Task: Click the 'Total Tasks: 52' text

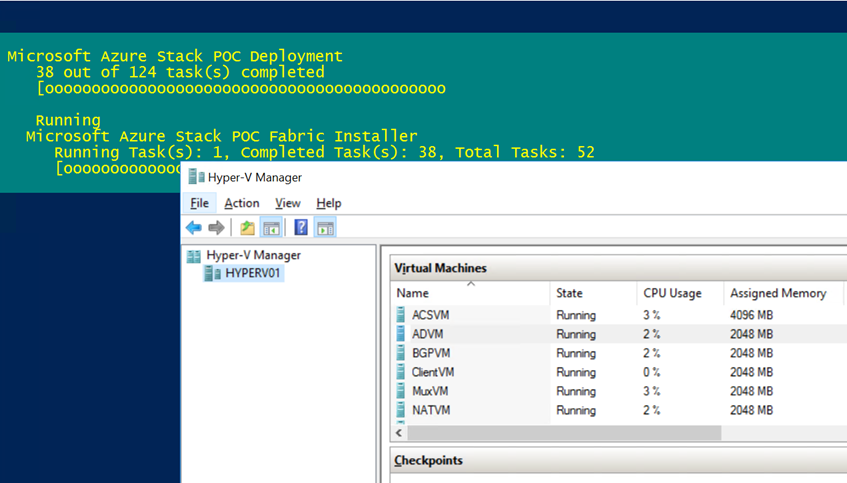Action: (525, 152)
